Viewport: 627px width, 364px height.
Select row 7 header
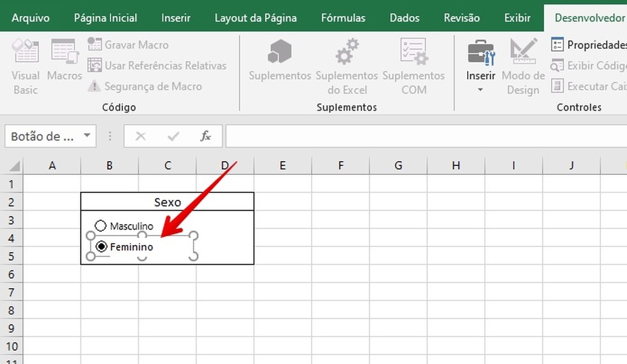click(11, 292)
